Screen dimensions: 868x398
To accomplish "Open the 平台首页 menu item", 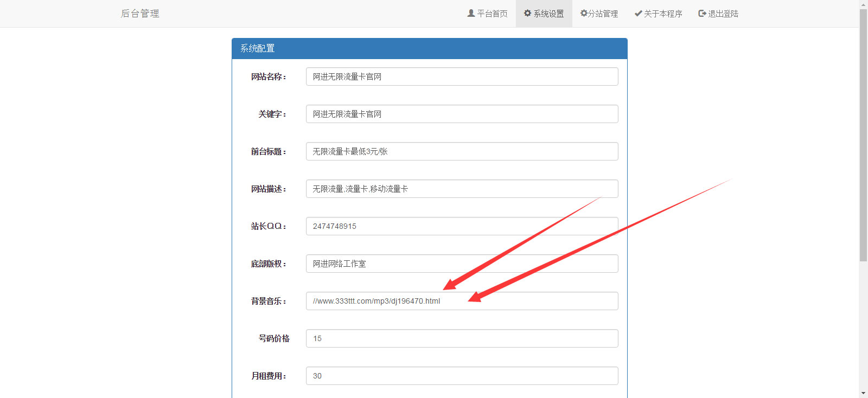I will (492, 14).
